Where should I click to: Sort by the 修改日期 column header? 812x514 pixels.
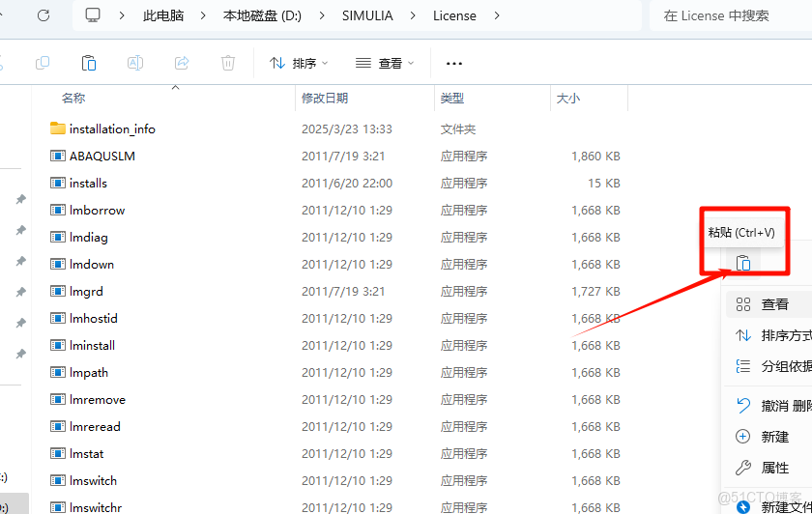click(325, 98)
